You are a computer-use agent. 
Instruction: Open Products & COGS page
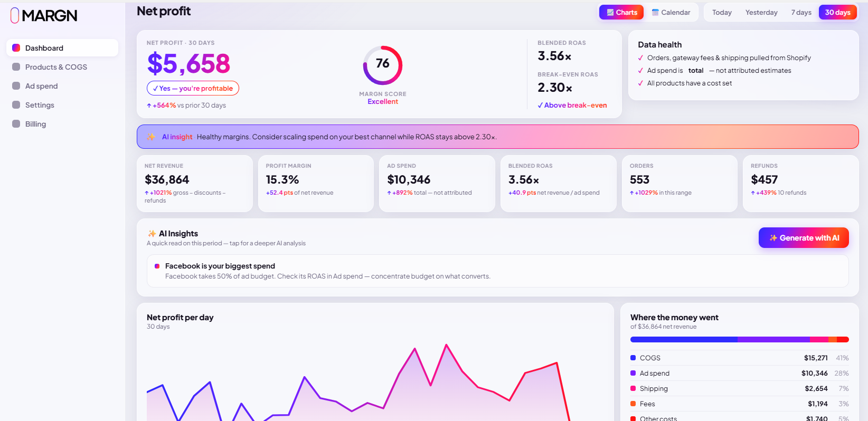coord(62,67)
